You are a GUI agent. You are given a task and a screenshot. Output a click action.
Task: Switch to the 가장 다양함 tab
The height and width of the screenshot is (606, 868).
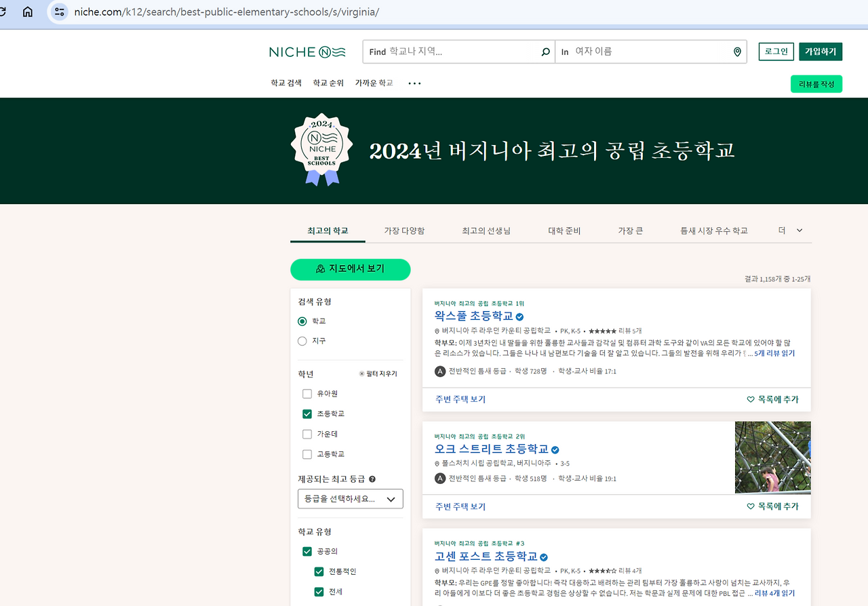(404, 231)
